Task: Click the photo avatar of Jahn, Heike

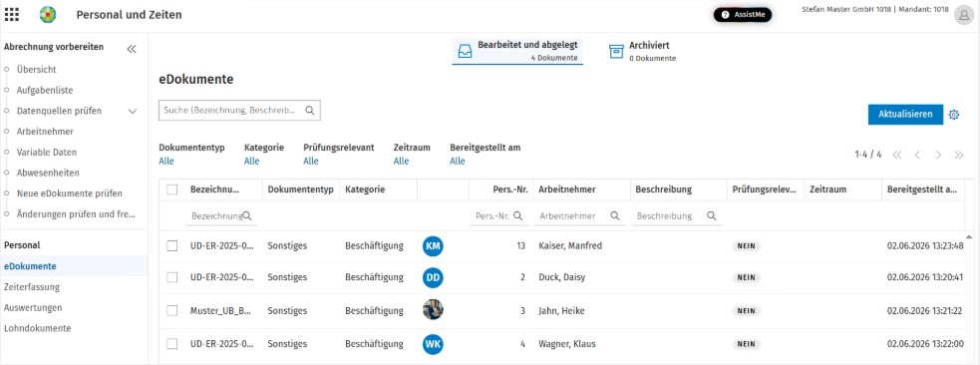Action: click(433, 310)
